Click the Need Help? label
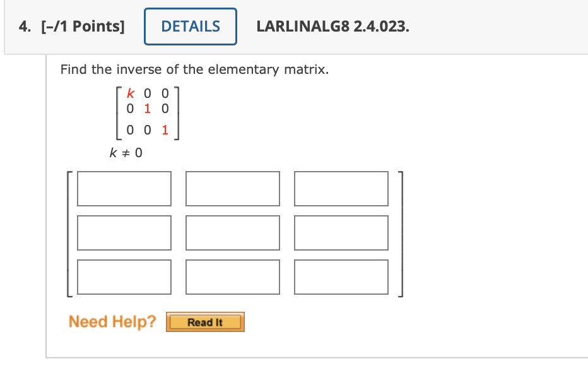588x385 pixels. click(x=112, y=322)
